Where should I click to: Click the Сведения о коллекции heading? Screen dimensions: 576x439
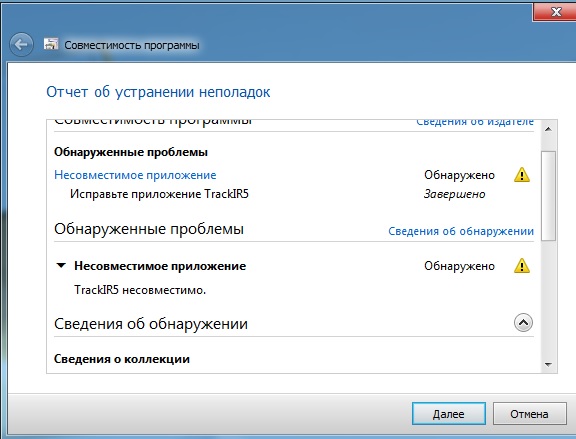click(122, 359)
